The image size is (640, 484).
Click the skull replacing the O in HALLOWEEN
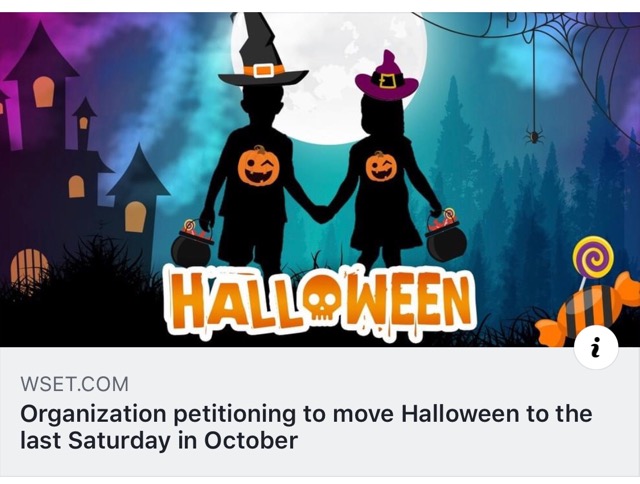[323, 301]
